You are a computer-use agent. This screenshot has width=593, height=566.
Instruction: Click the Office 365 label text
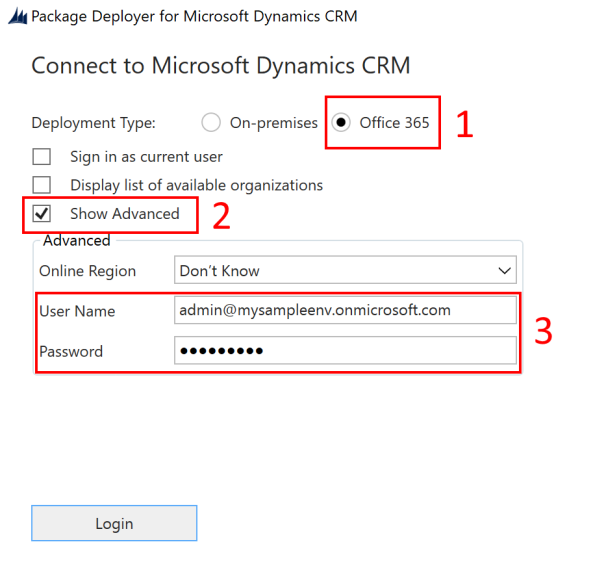coord(394,123)
